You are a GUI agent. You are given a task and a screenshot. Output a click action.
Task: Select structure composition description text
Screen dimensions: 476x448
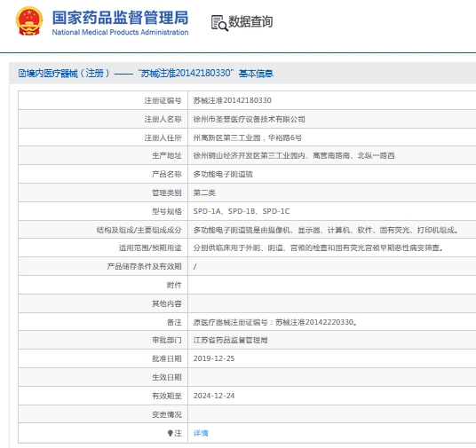326,230
